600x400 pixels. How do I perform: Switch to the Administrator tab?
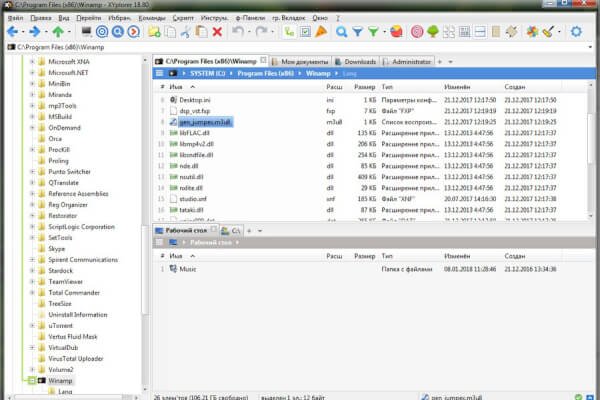pos(407,62)
